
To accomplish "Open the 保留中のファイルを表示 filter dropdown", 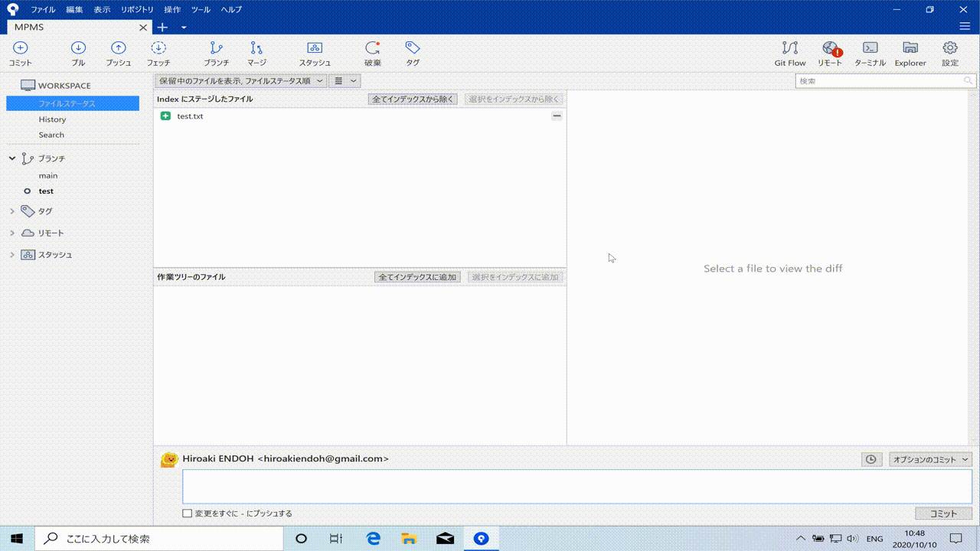I will click(x=240, y=81).
